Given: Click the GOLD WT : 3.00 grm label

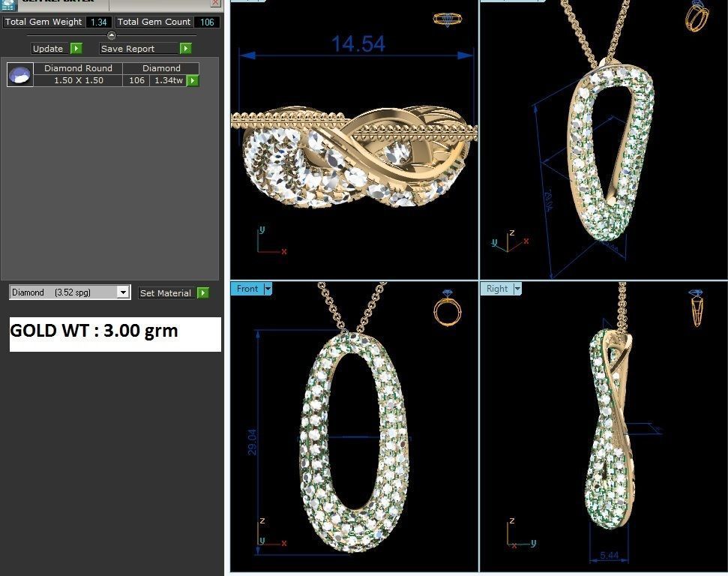Looking at the screenshot, I should click(94, 331).
